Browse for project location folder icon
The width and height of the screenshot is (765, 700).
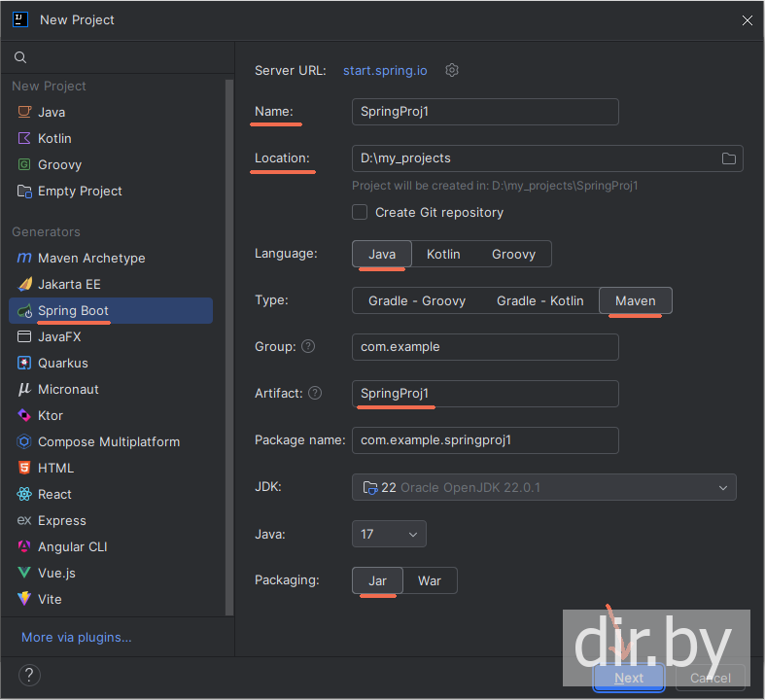click(728, 158)
